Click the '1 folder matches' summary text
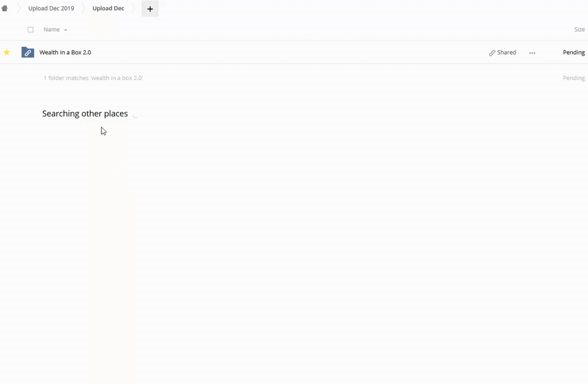The height and width of the screenshot is (384, 588). pos(93,78)
